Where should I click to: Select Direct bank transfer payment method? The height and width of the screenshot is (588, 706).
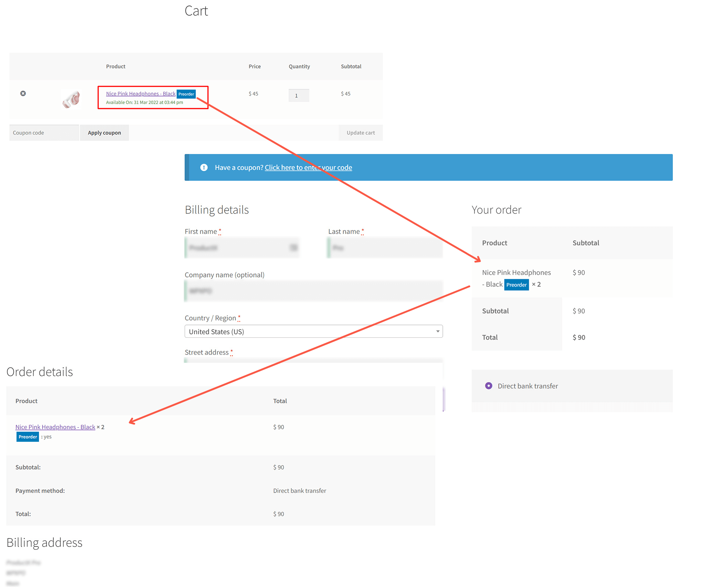pyautogui.click(x=488, y=386)
